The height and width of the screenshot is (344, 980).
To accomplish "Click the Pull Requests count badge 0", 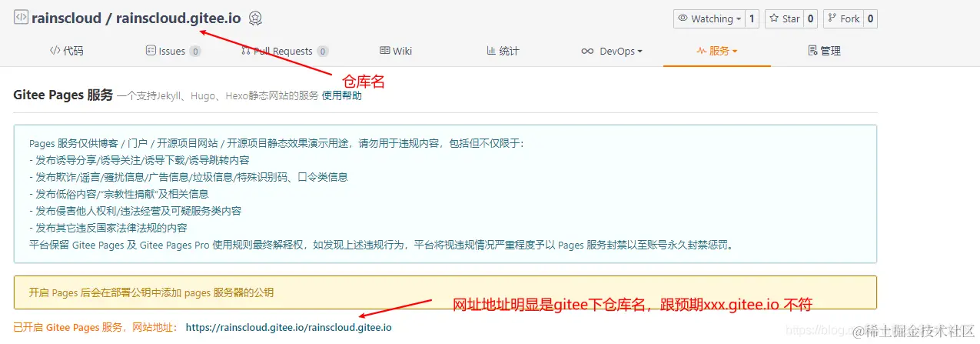I will pos(322,52).
